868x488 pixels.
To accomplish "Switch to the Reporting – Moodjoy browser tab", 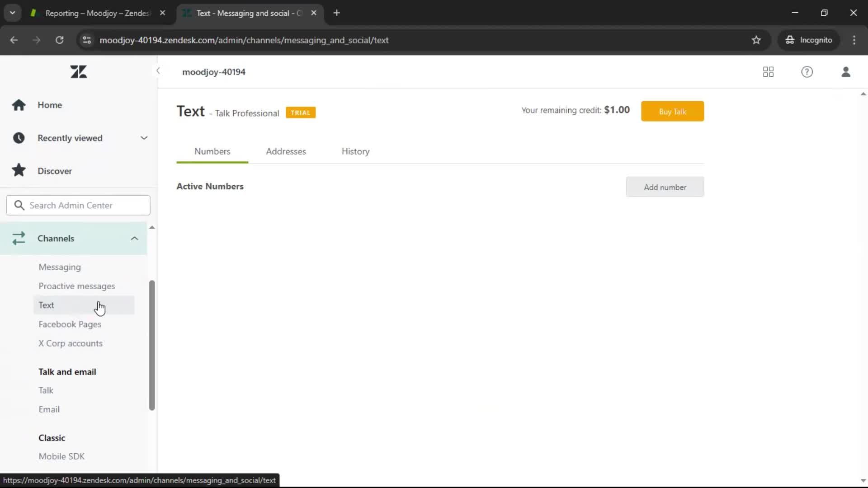I will pyautogui.click(x=98, y=13).
